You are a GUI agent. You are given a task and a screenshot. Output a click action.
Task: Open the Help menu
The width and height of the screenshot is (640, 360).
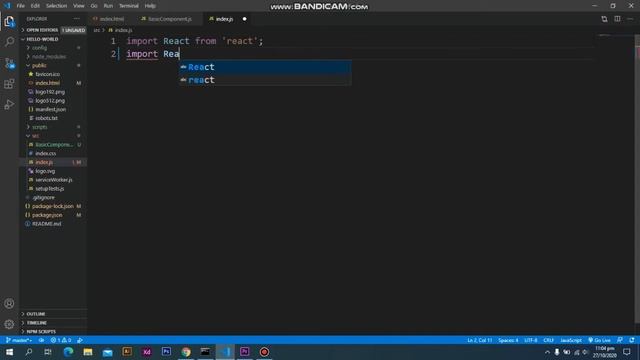150,6
